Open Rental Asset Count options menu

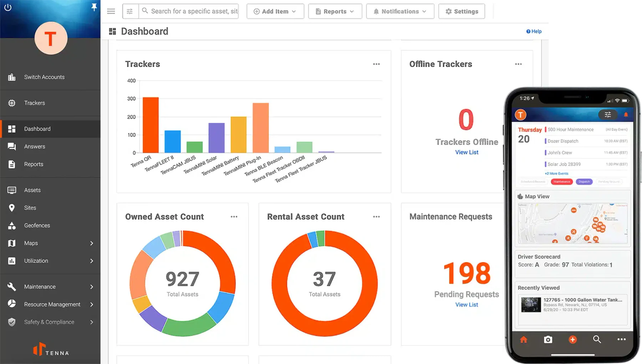point(376,217)
